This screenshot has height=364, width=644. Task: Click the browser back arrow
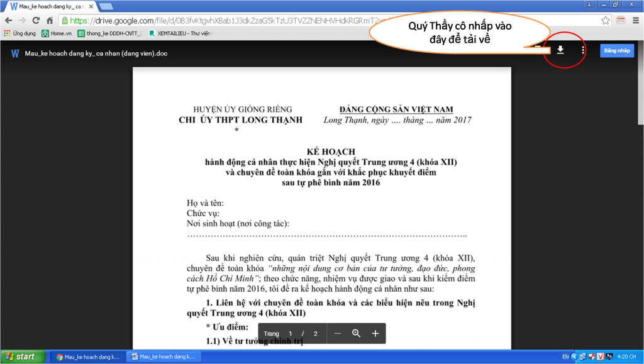[8, 21]
